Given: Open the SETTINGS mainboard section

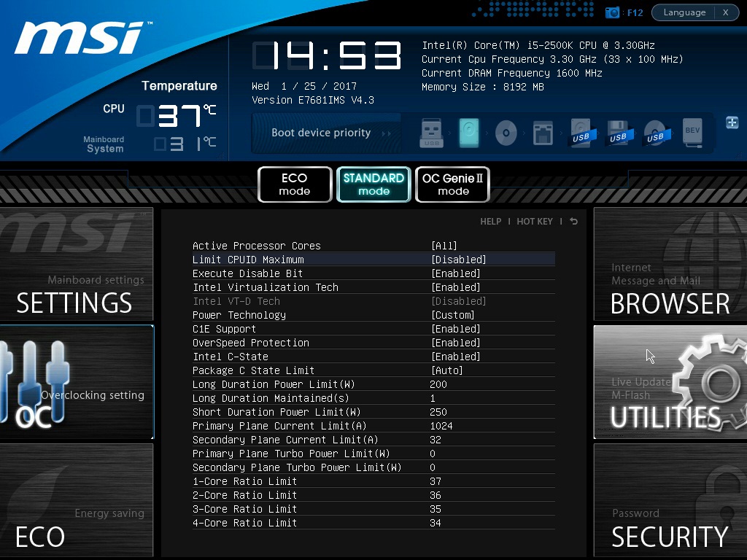Looking at the screenshot, I should [76, 264].
